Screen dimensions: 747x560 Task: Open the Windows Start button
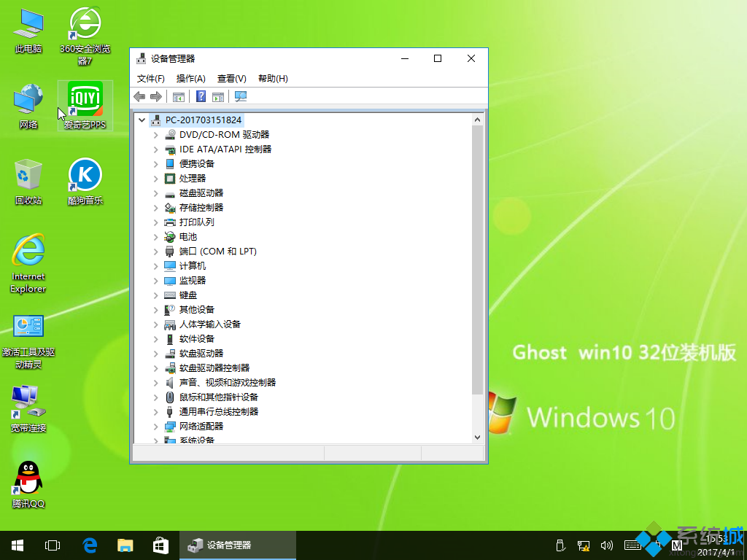coord(18,545)
